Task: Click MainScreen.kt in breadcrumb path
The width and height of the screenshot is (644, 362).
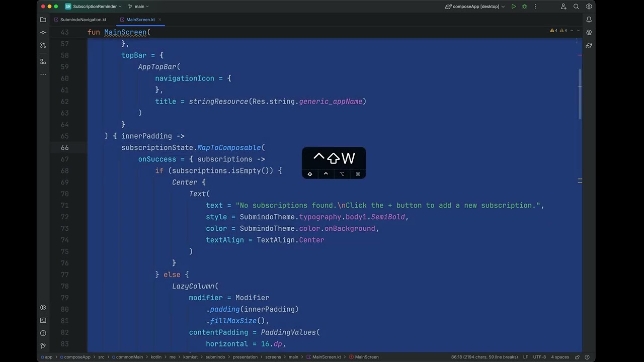Action: [324, 357]
